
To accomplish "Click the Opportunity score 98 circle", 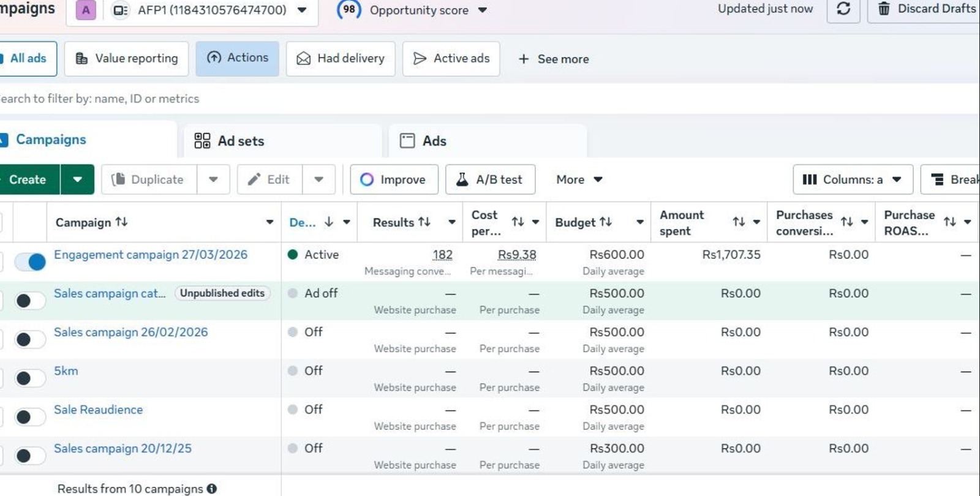I will coord(349,10).
